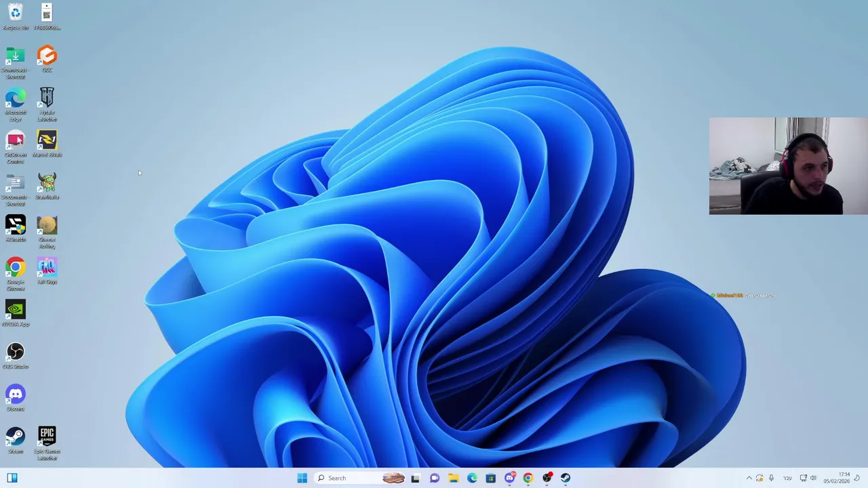Screen dimensions: 868x488
Task: Open the clock and calendar flyout
Action: coord(836,478)
